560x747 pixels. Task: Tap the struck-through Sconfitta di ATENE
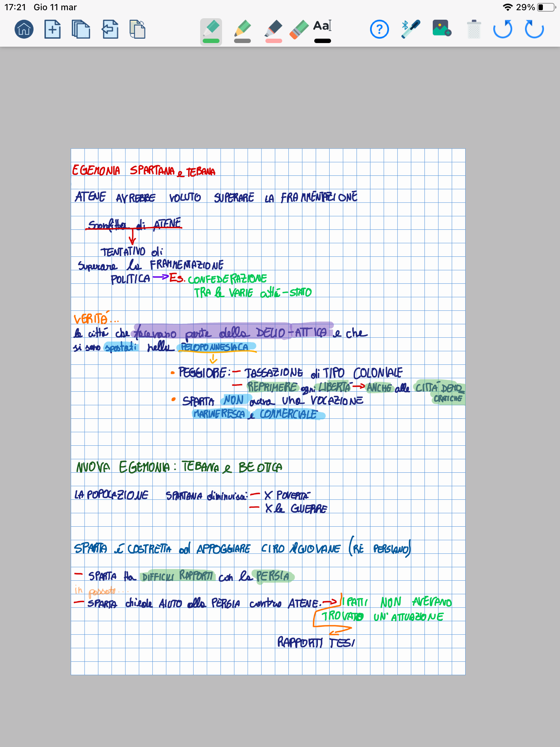134,224
